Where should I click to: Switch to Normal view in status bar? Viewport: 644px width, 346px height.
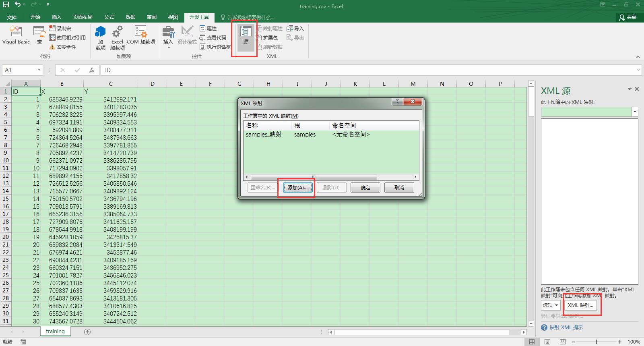[x=532, y=342]
